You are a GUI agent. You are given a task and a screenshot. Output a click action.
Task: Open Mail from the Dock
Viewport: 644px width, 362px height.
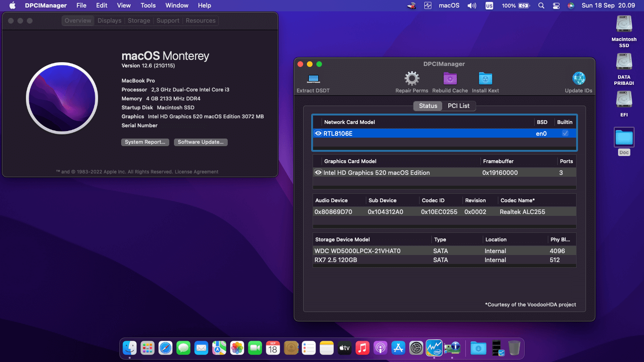(201, 348)
